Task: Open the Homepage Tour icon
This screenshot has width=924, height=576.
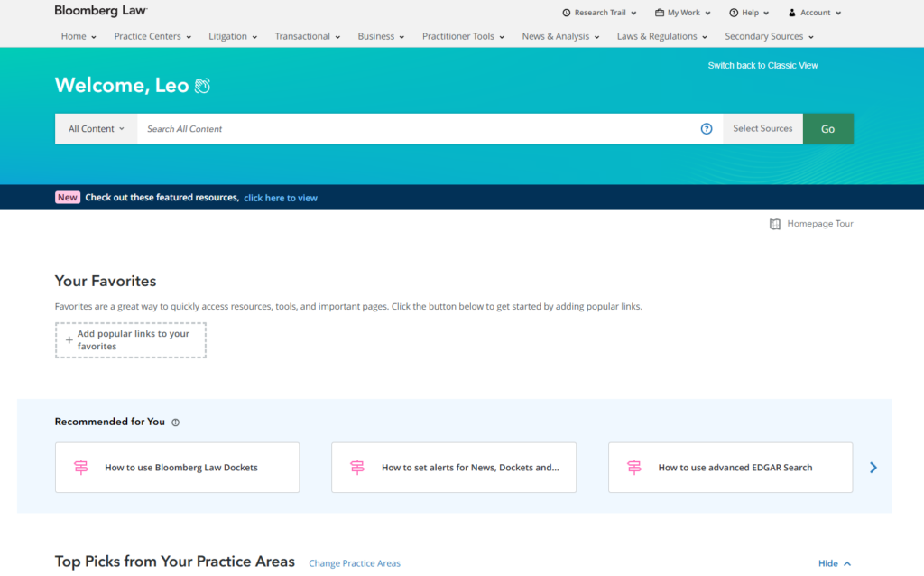Action: (775, 224)
